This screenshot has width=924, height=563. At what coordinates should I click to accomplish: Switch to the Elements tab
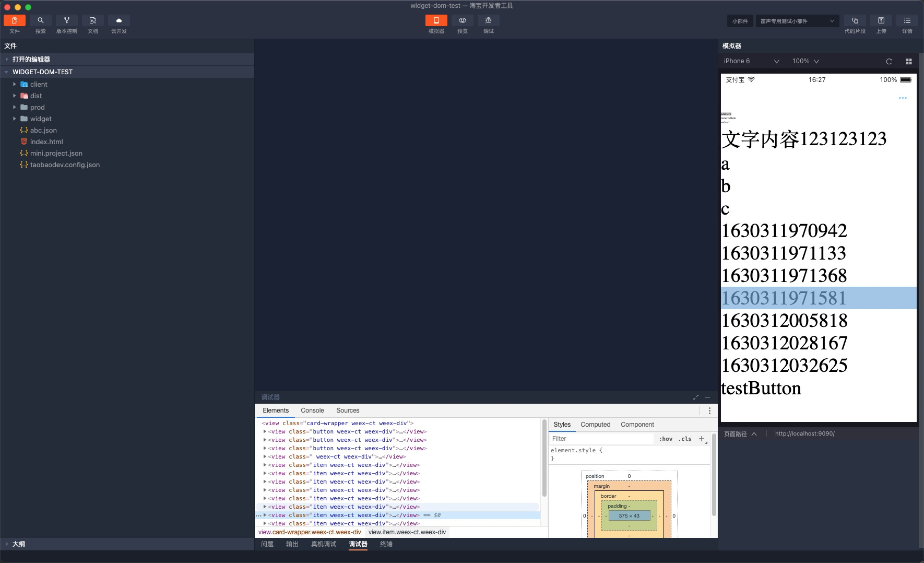276,410
